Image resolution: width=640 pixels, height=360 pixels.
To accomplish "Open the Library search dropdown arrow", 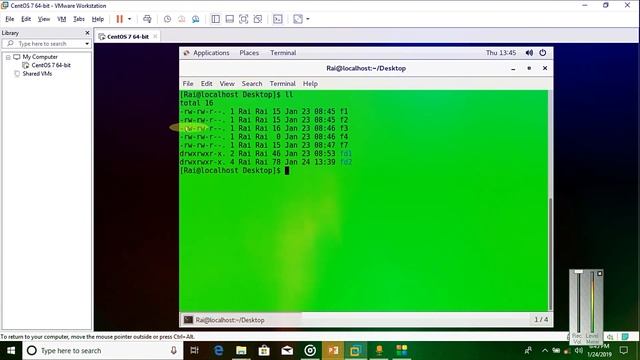I will pos(87,44).
